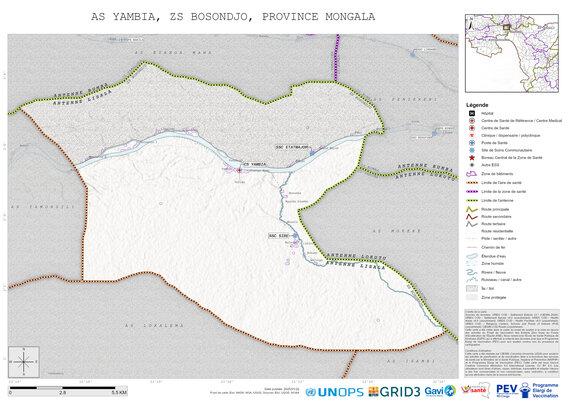Click the blue SSC Sibe site marker
Viewport: 566px width, 400px height.
pyautogui.click(x=295, y=236)
